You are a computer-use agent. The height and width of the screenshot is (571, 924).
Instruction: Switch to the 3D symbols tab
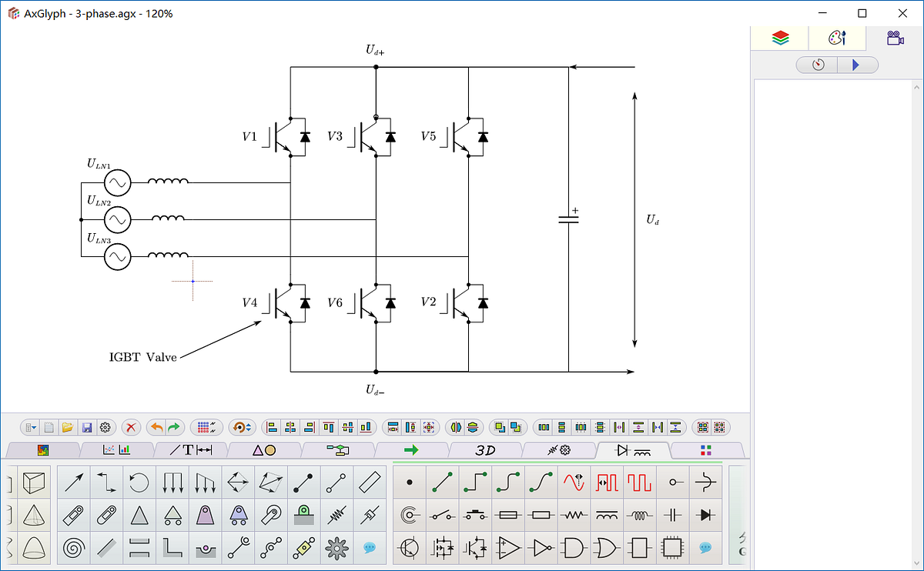click(x=487, y=450)
